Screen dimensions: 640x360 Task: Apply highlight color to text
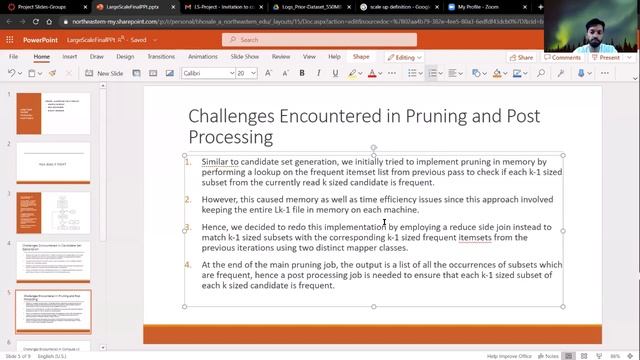pos(352,73)
